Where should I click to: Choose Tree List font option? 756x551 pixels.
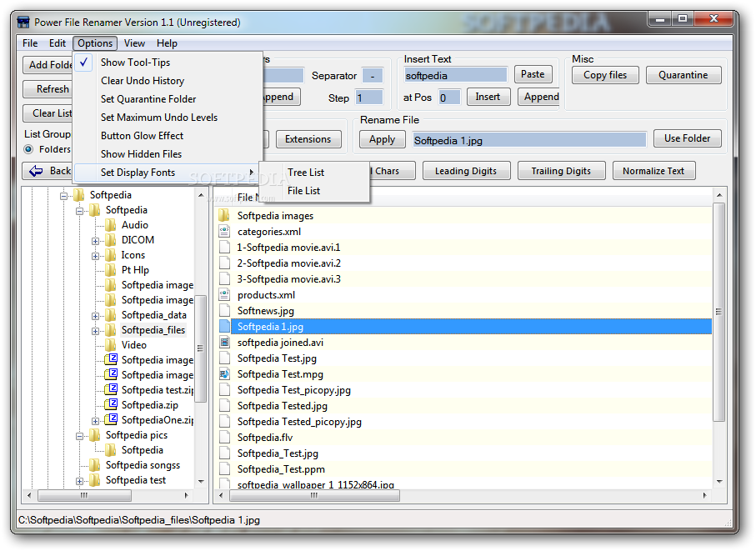[x=314, y=172]
